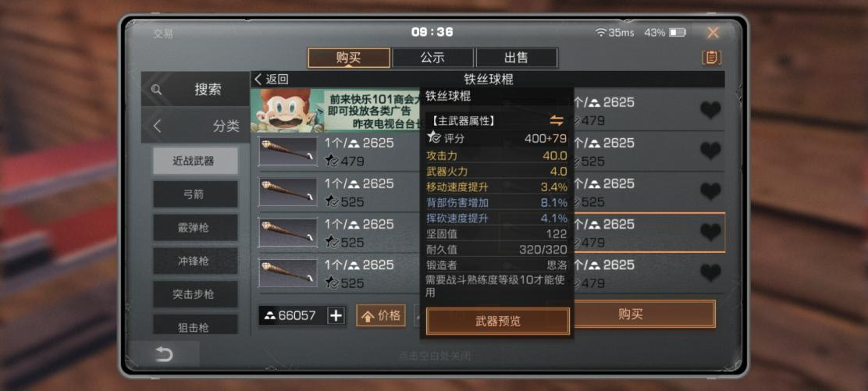Click the 武器预览 weapon preview button
The image size is (868, 391).
tap(498, 322)
